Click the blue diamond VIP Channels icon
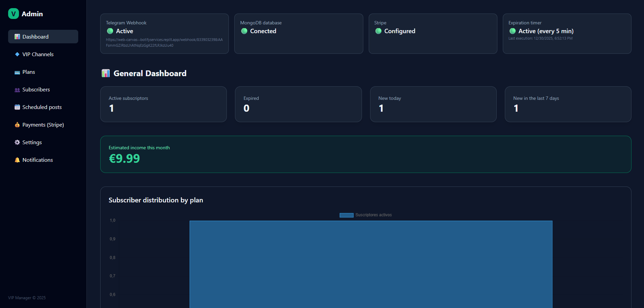Viewport: 644px width, 308px height. pos(17,54)
